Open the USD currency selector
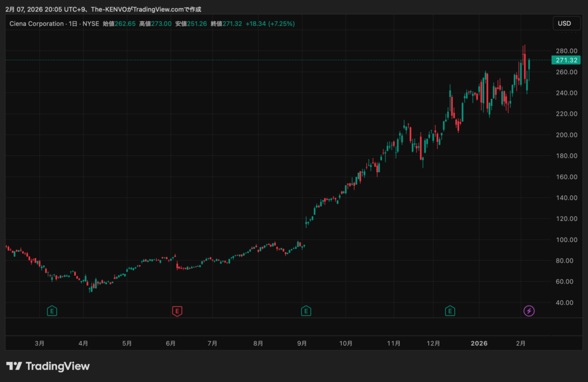 pos(564,24)
